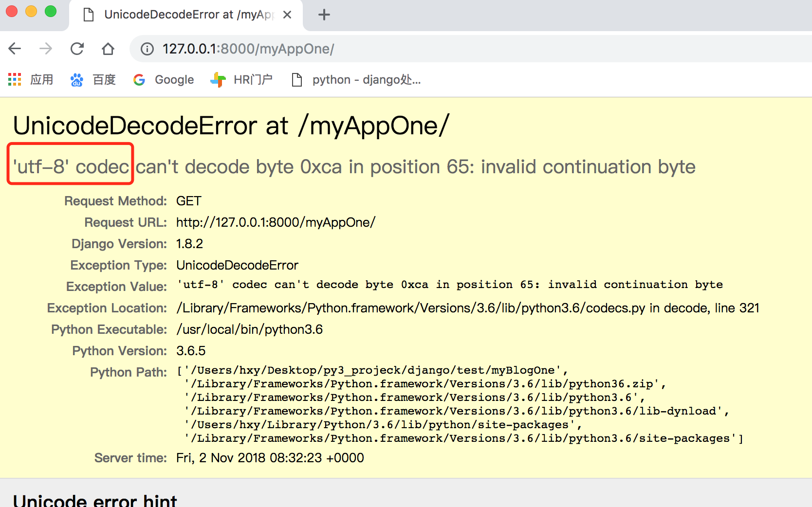The width and height of the screenshot is (812, 507).
Task: Click the page icon in the browser tab
Action: (x=89, y=15)
